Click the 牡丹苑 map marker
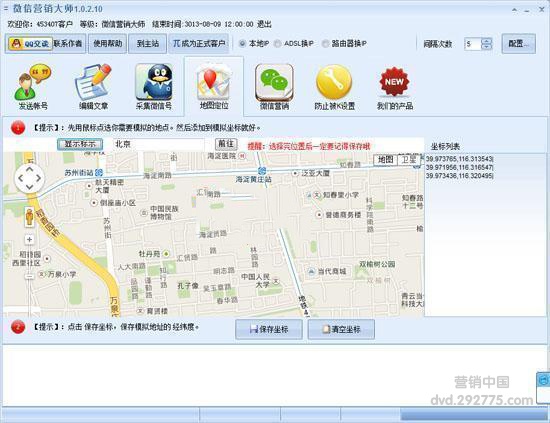 pos(166,254)
